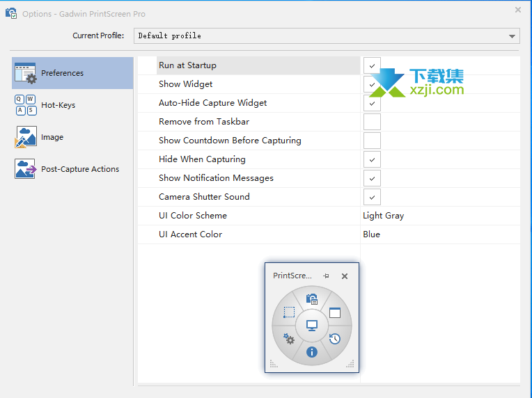Toggle the Camera Shutter Sound checkbox

(x=372, y=198)
